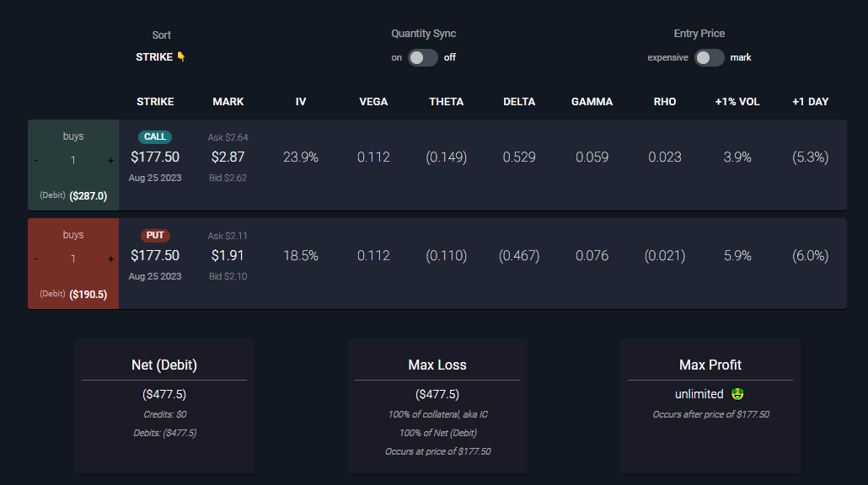
Task: Click the Net (Debit) card title
Action: point(164,365)
